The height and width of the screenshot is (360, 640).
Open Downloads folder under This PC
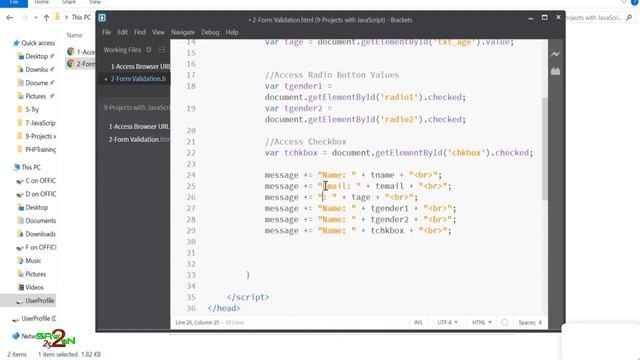pyautogui.click(x=40, y=234)
